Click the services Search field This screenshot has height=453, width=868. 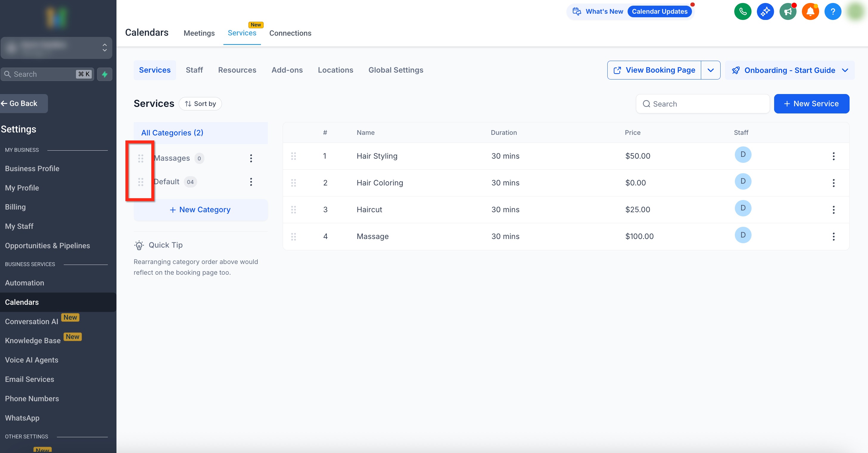(703, 104)
